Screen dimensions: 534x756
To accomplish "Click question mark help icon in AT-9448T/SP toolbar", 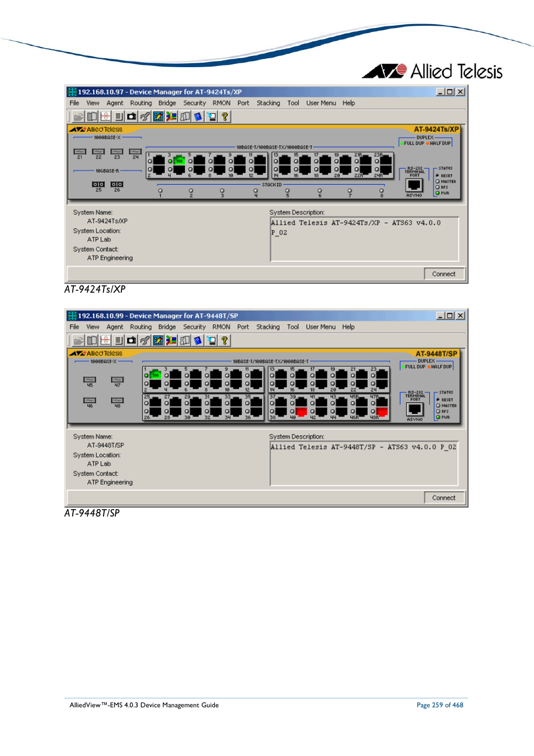I will pos(224,340).
